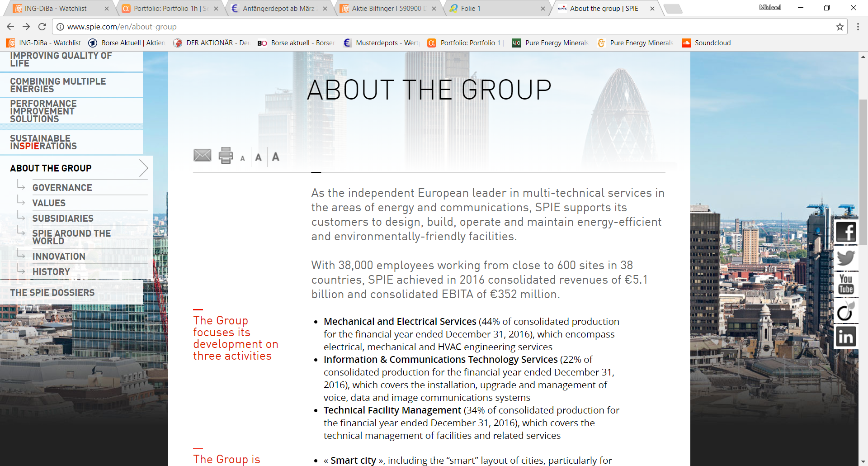
Task: Open DER AKTIONÄR bookmark
Action: click(212, 43)
